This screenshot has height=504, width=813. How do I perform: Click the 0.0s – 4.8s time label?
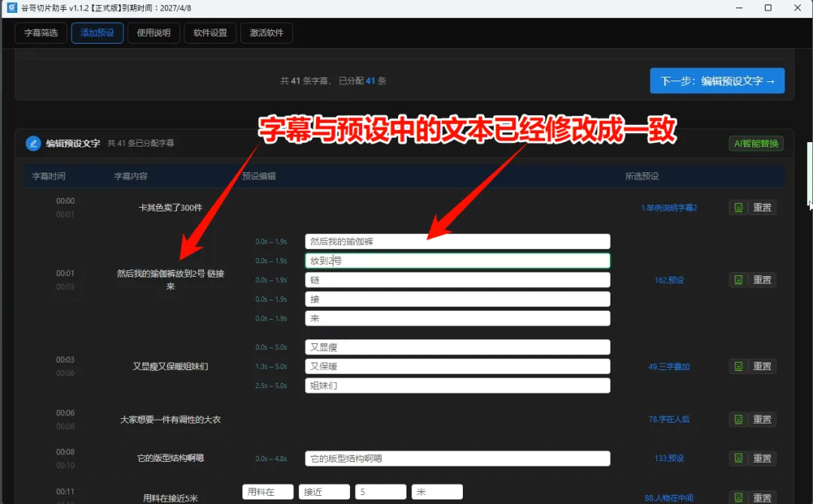pyautogui.click(x=271, y=458)
